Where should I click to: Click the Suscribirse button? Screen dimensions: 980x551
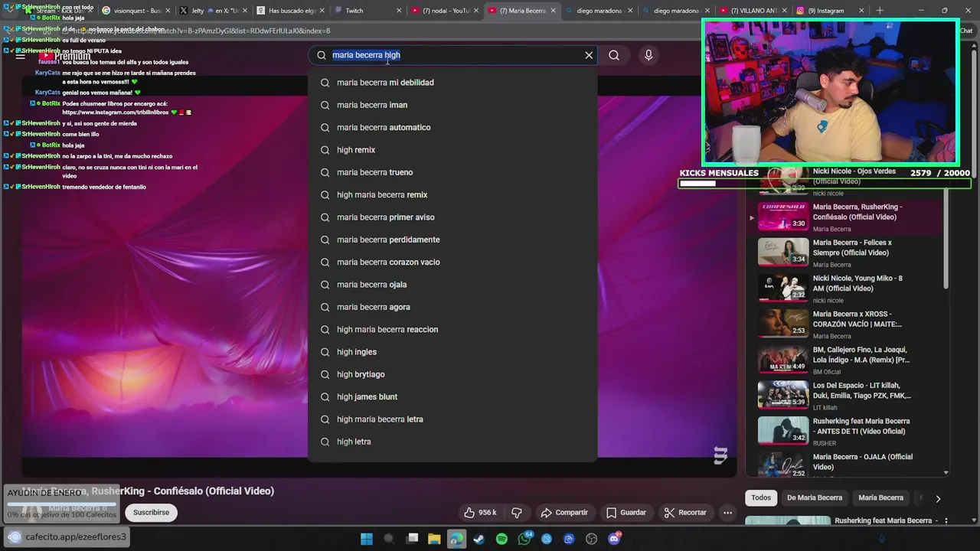(151, 512)
